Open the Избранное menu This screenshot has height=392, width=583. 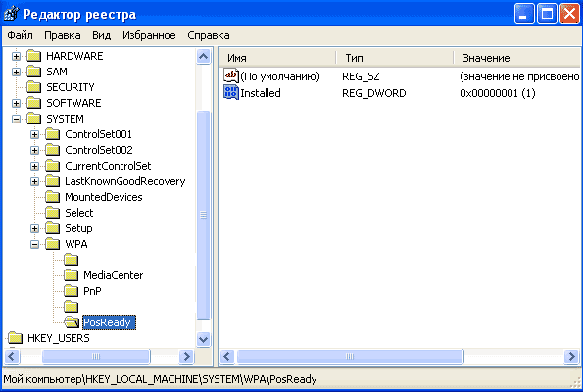[x=149, y=35]
